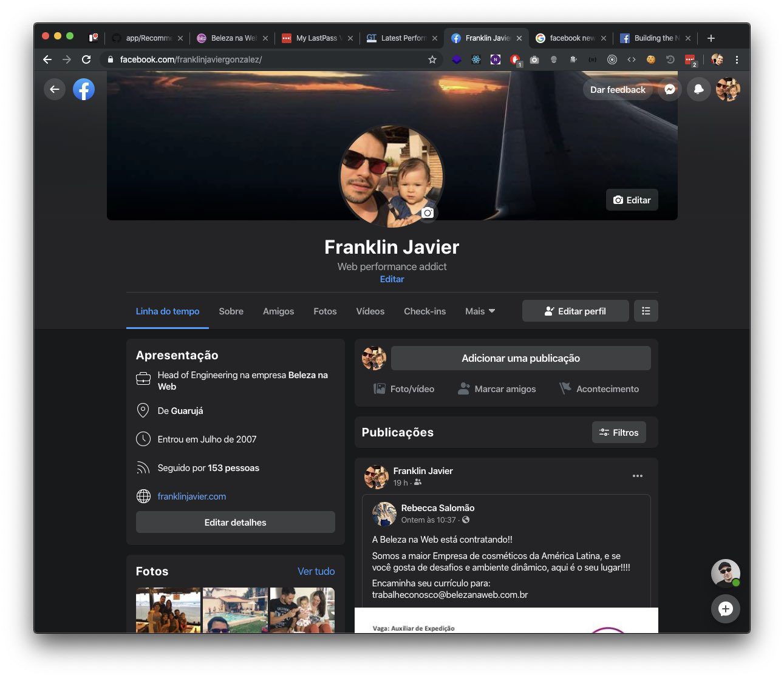784x678 pixels.
Task: Open purple N extension icon
Action: click(x=496, y=59)
